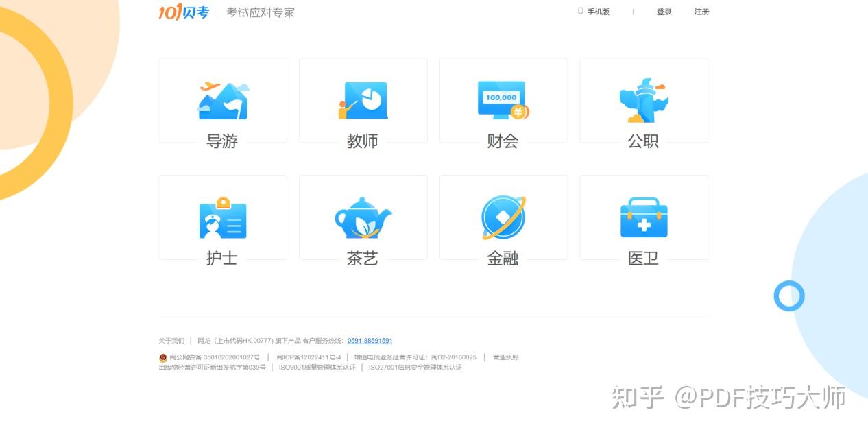Click the hotline number 0591-88591591
868x432 pixels.
[x=370, y=341]
